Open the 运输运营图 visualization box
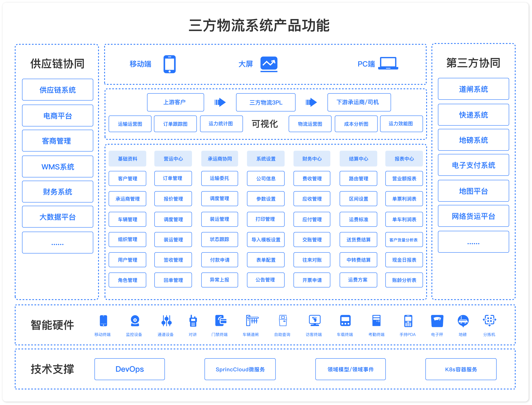This screenshot has height=405, width=532. [130, 124]
